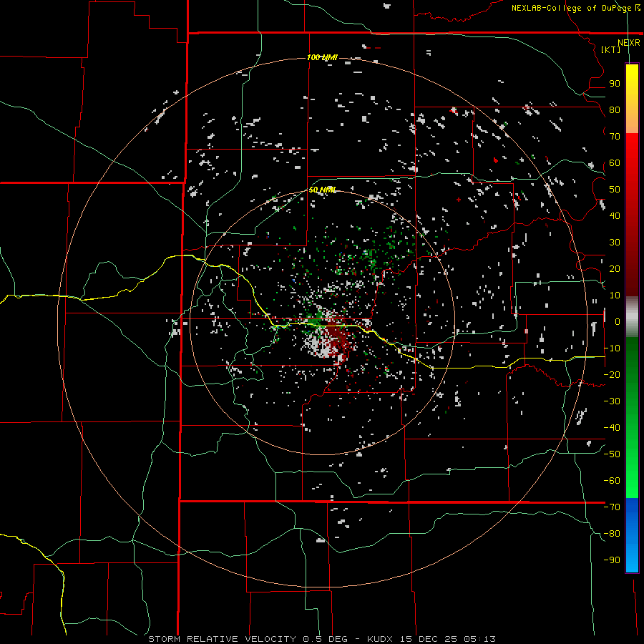Click the "05:13" scan time text
This screenshot has height=644, width=644.
pyautogui.click(x=479, y=639)
